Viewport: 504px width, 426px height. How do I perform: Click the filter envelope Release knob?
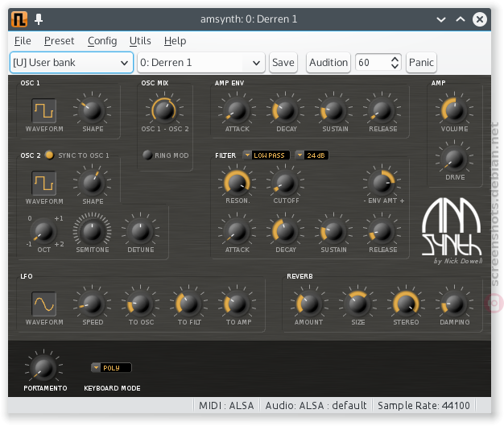point(382,231)
